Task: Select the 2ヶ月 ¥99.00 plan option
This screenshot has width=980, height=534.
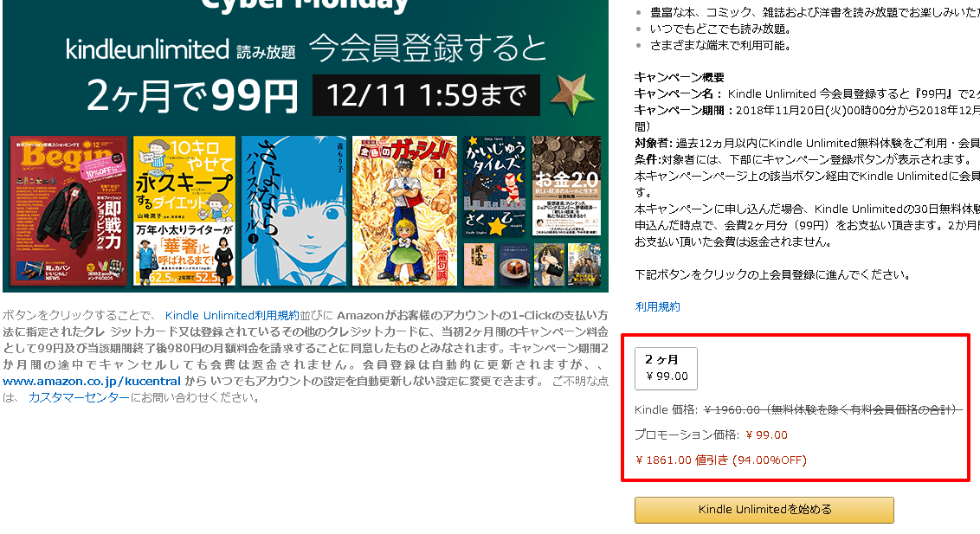Action: click(667, 369)
